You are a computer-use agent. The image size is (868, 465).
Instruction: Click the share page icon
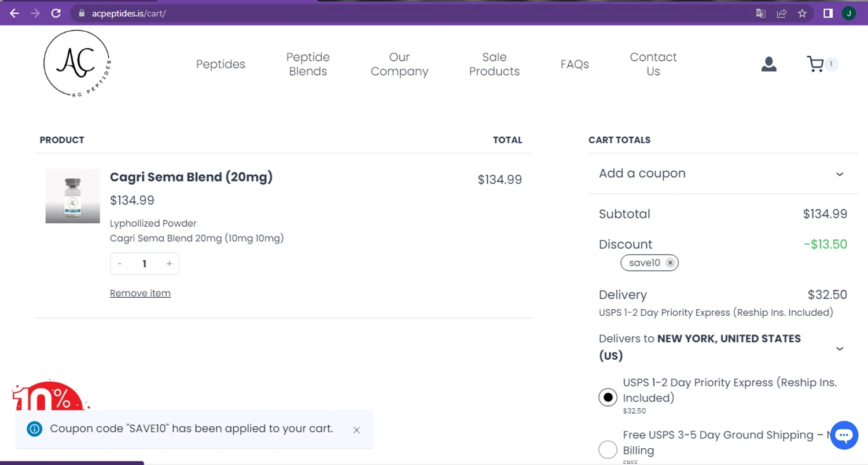782,13
